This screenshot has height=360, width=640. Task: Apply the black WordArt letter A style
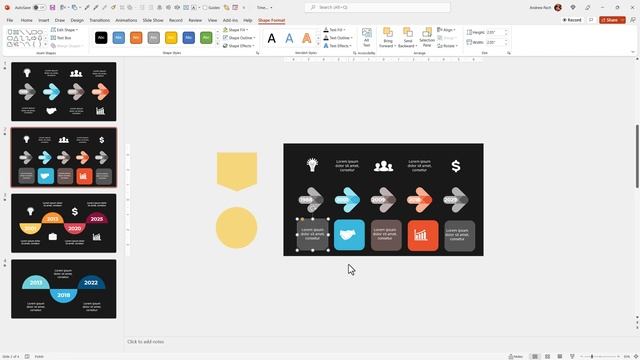[x=271, y=38]
